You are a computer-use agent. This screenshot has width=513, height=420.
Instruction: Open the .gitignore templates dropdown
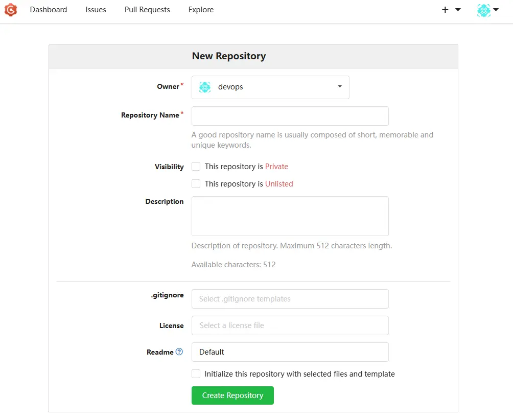click(290, 299)
